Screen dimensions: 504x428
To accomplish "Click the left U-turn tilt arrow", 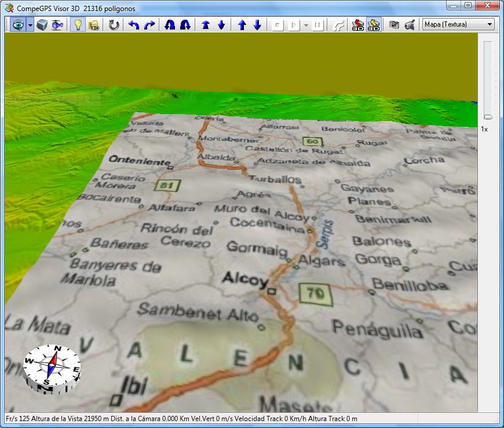I will click(x=170, y=25).
